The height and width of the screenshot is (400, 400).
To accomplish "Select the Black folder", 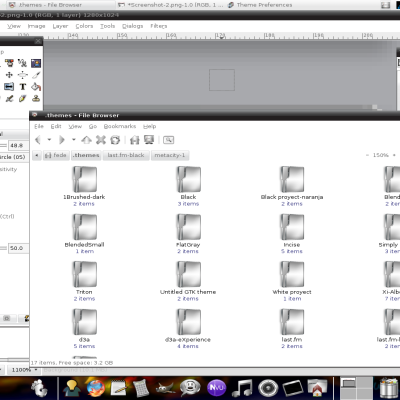I will coord(188,186).
